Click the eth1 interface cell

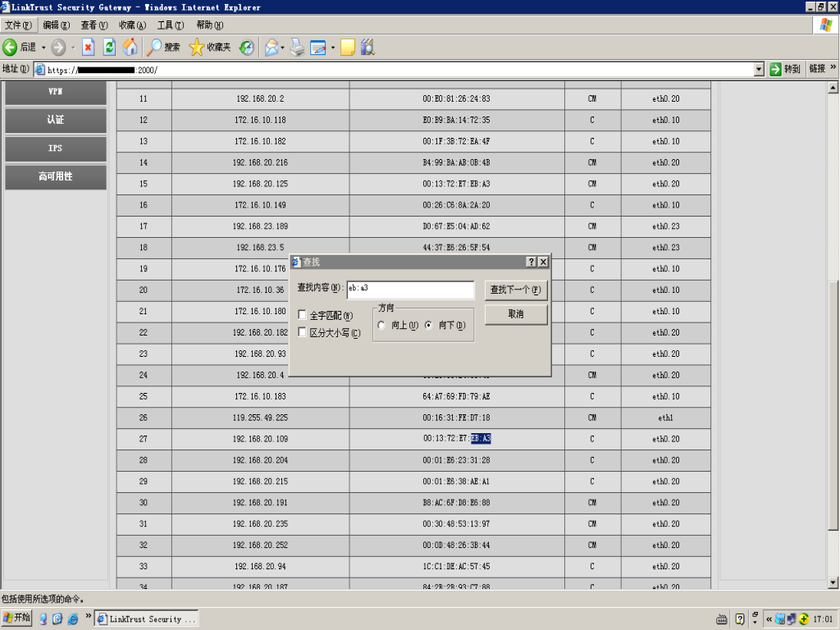pos(666,418)
